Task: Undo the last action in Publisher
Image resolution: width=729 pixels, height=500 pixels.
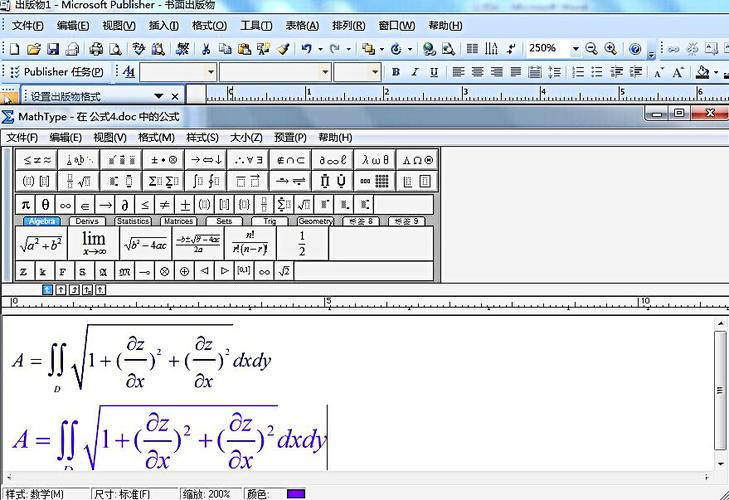Action: [306, 49]
